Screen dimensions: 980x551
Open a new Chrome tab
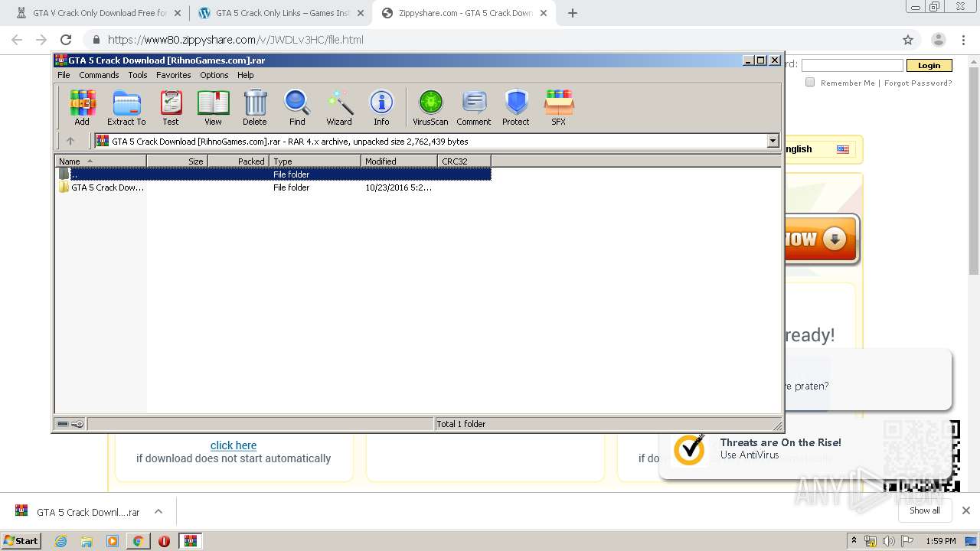[572, 13]
